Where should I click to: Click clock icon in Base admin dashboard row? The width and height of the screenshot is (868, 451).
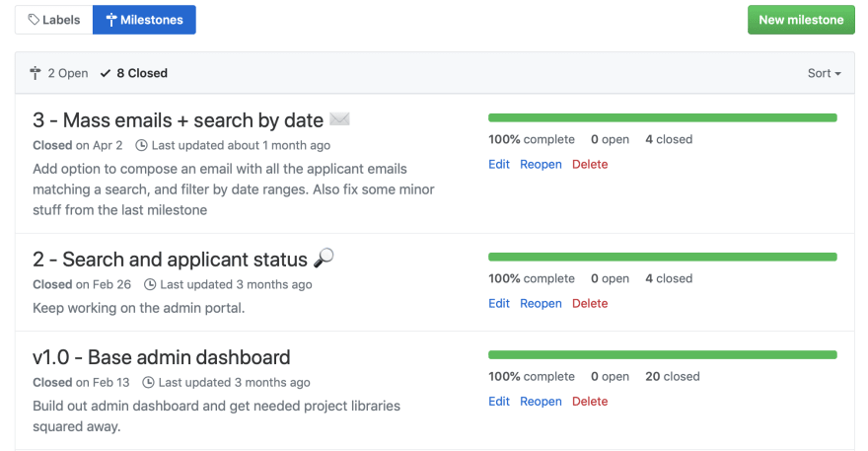point(148,382)
